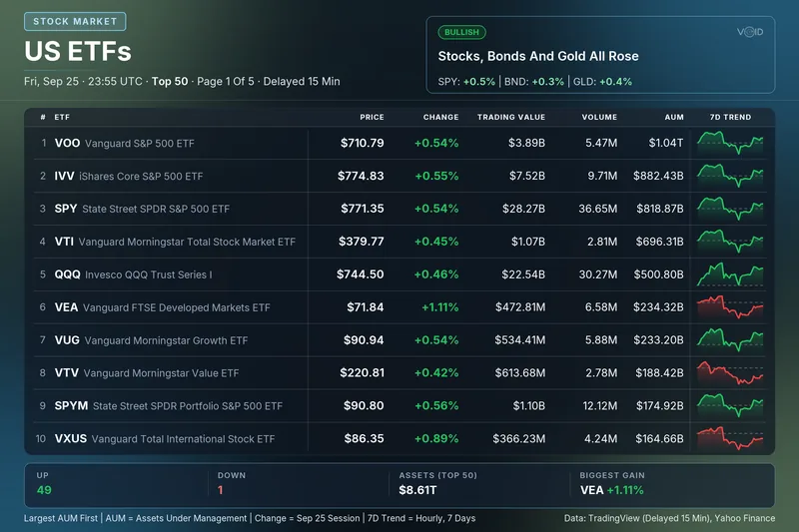This screenshot has height=532, width=799.
Task: Select the CHANGE column header
Action: pos(440,117)
